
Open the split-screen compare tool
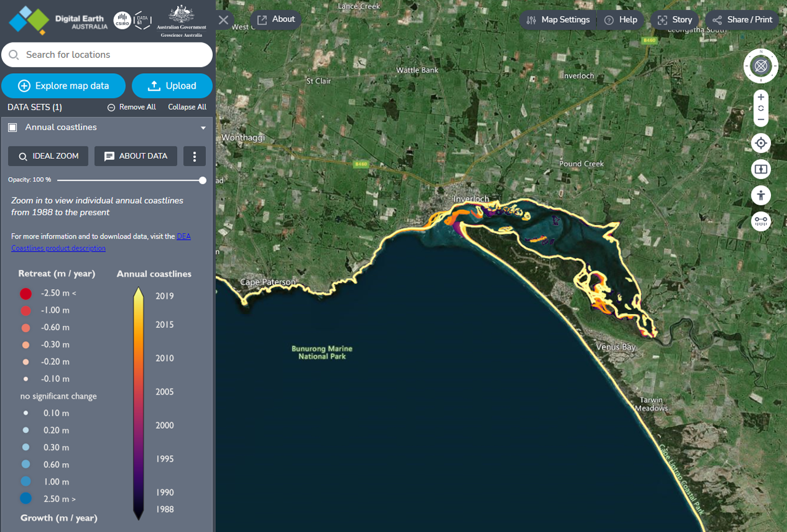(761, 169)
